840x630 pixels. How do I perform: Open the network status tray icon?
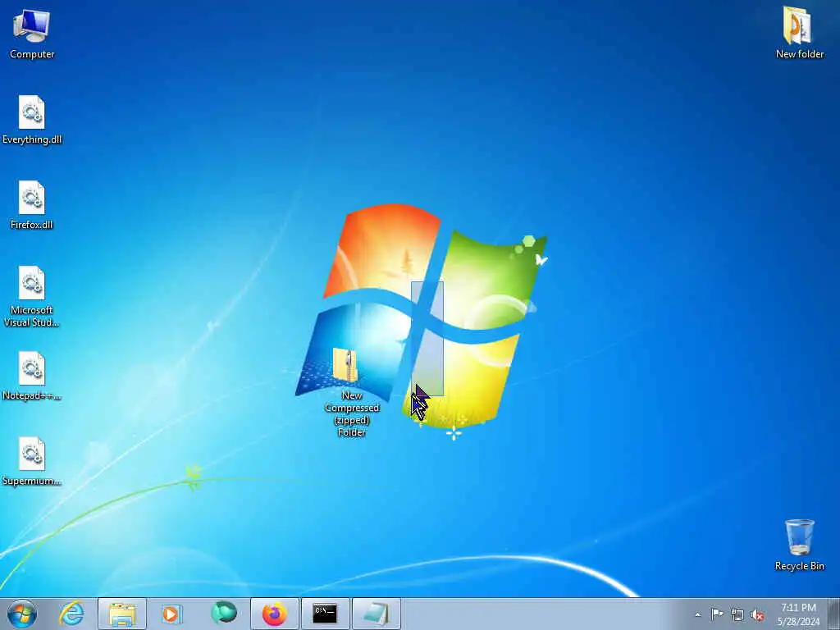click(737, 614)
